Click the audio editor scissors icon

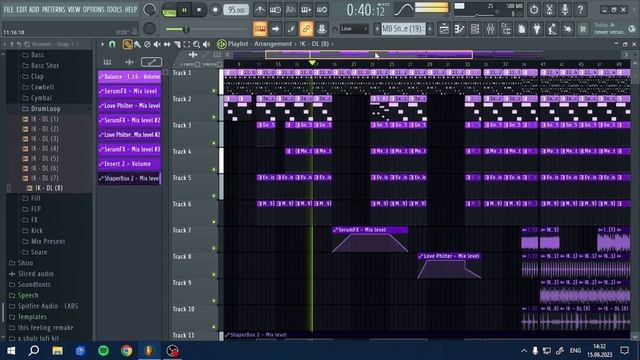pos(549,9)
